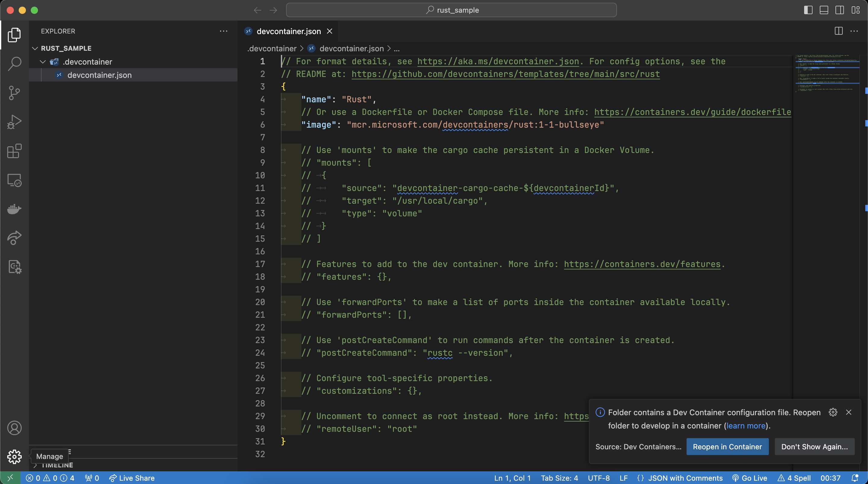
Task: Open the Accounts icon in activity bar
Action: click(14, 428)
